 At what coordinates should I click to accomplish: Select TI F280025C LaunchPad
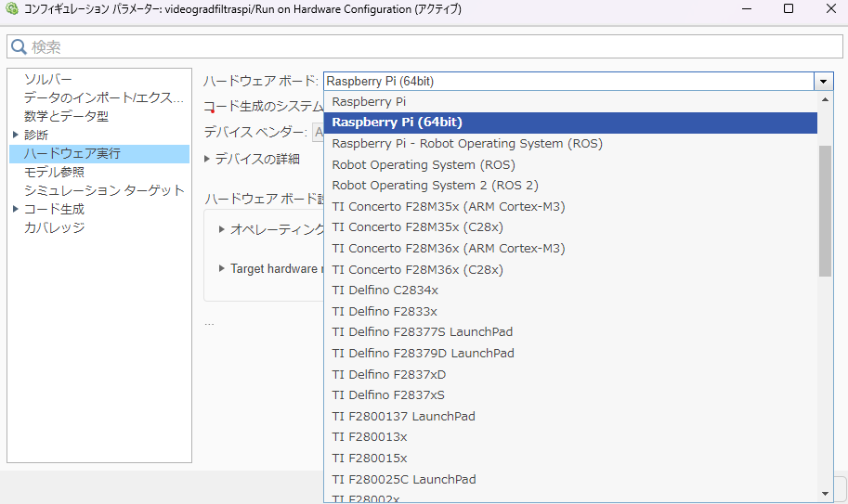point(570,479)
